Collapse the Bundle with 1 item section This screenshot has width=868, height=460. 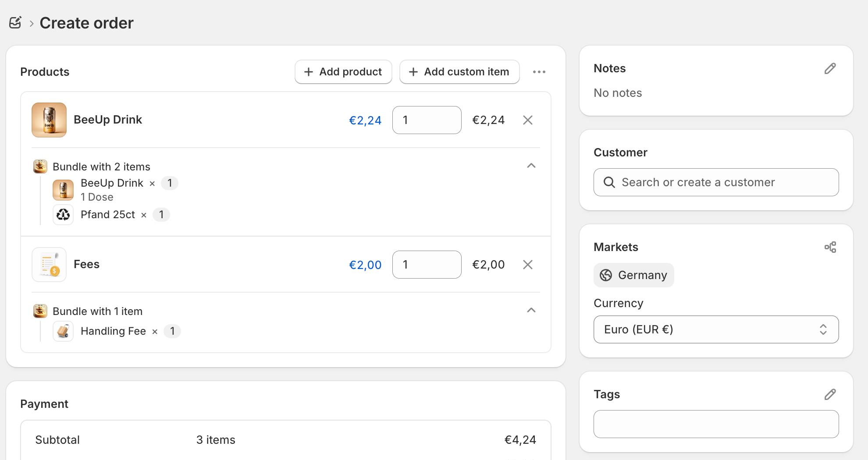tap(531, 310)
